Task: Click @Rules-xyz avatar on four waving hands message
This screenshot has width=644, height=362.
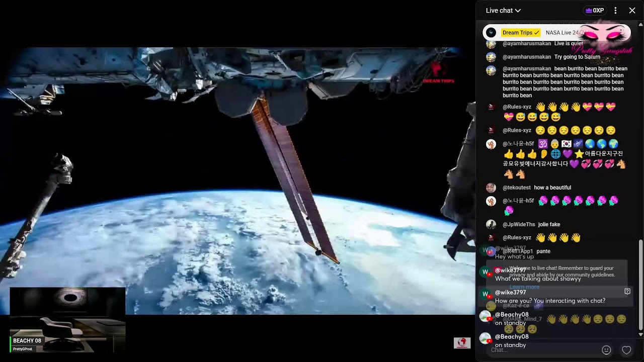Action: point(491,237)
